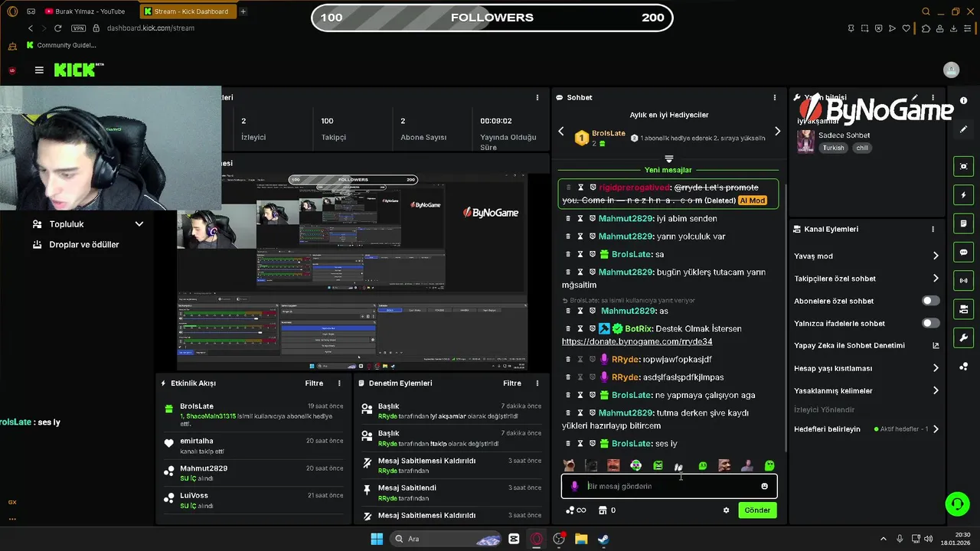This screenshot has width=980, height=551.
Task: Open Filtre in Denetim Eylemleri panel
Action: tap(512, 383)
